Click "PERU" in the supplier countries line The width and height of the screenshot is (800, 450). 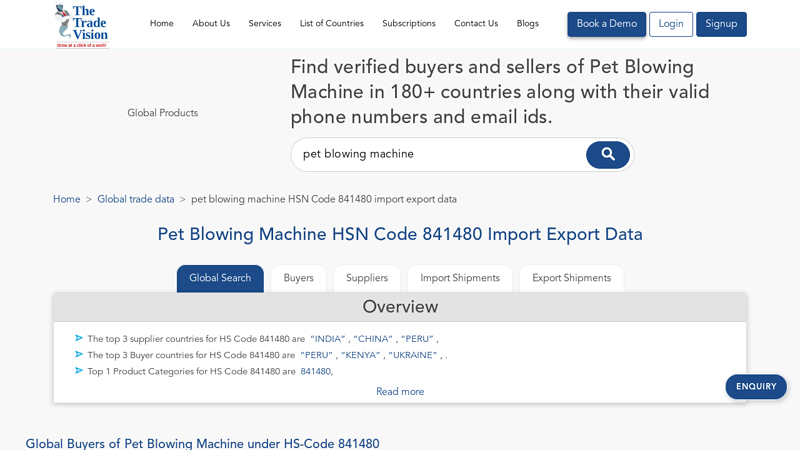[417, 339]
